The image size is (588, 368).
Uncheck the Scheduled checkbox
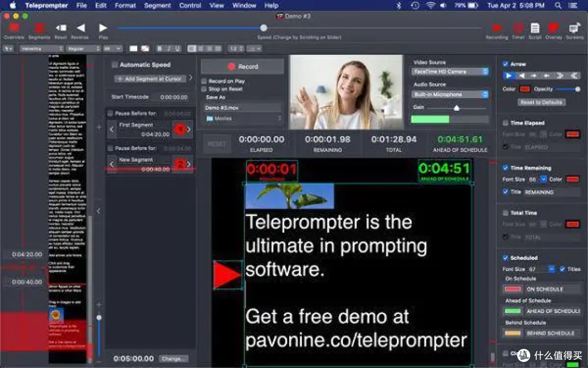[505, 257]
